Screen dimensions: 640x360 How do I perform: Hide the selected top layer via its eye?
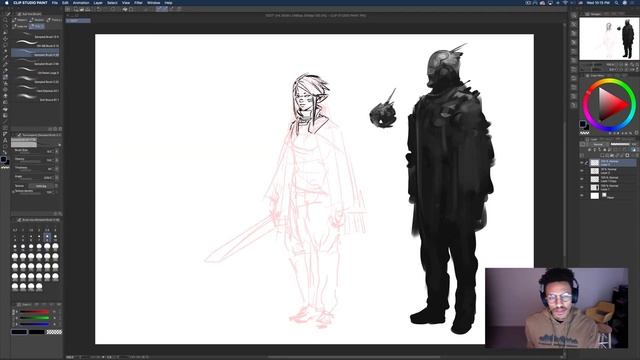tap(582, 163)
